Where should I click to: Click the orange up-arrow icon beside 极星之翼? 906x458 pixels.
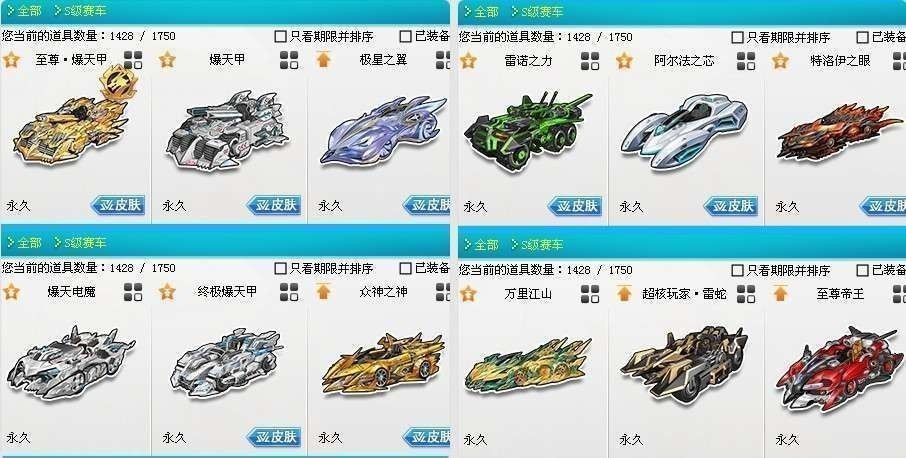tap(324, 59)
